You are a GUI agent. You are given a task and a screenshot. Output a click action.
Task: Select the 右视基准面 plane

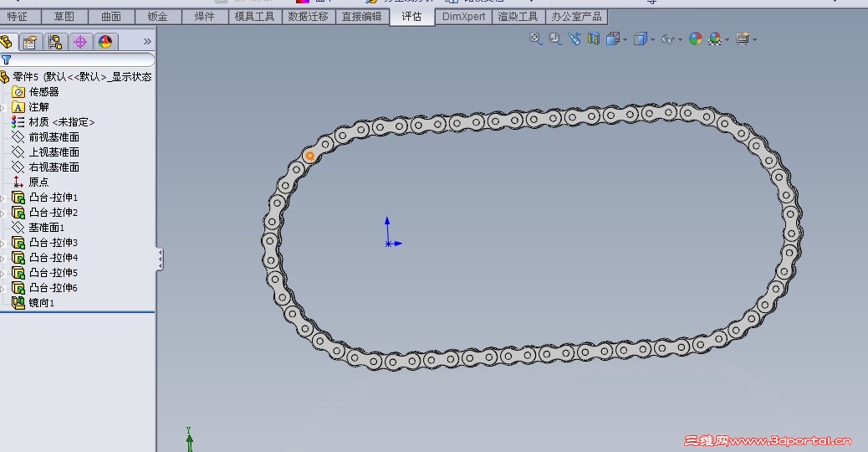[54, 167]
